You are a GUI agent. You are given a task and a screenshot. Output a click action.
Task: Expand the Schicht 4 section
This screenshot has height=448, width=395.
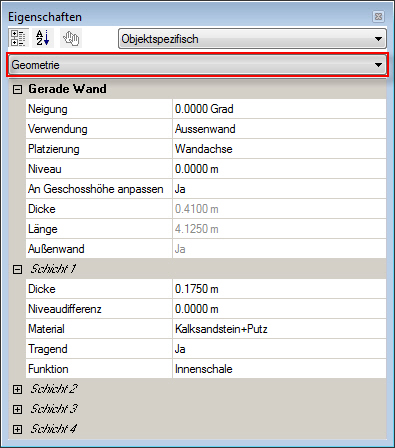tap(17, 429)
